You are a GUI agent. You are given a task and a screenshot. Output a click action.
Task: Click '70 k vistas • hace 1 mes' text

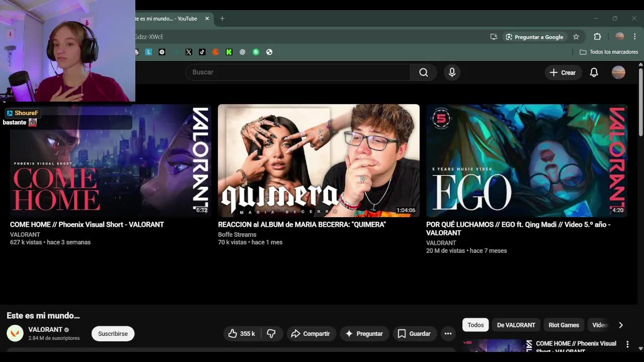click(x=250, y=242)
